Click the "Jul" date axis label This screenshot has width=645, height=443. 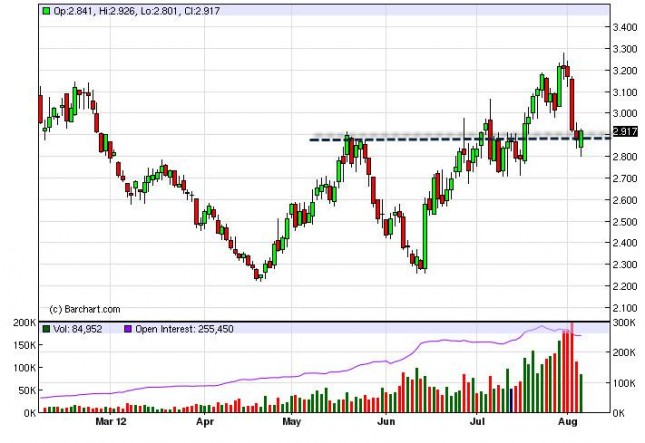tap(477, 422)
